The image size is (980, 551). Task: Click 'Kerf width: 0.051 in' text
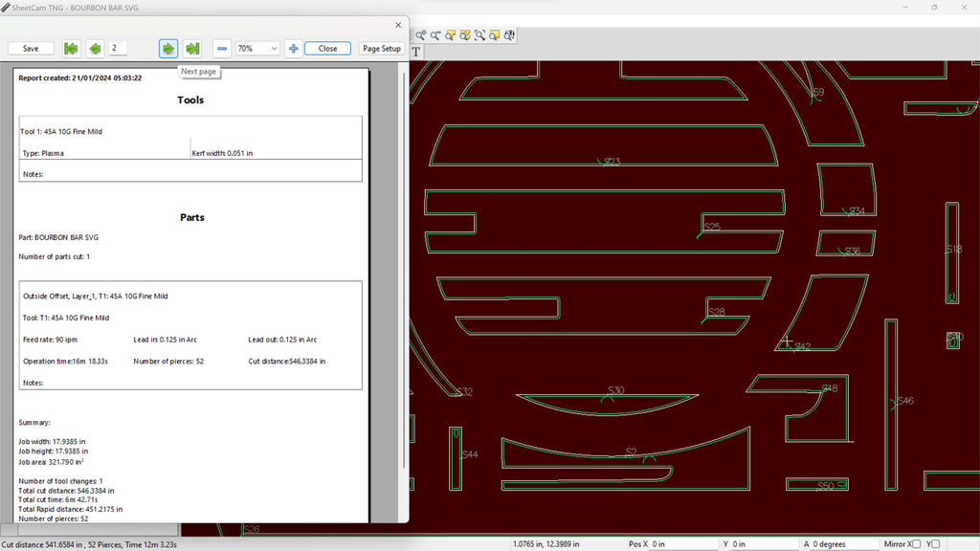(x=222, y=153)
